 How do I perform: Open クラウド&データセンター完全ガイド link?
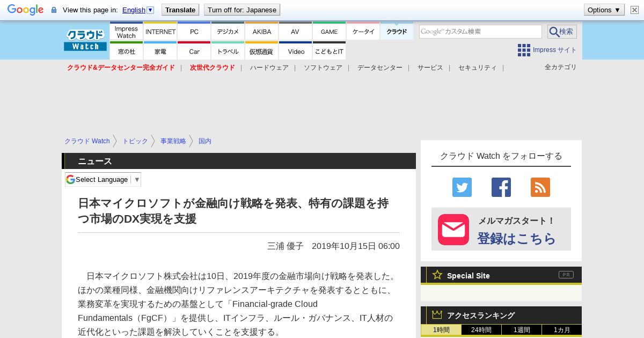click(x=121, y=68)
